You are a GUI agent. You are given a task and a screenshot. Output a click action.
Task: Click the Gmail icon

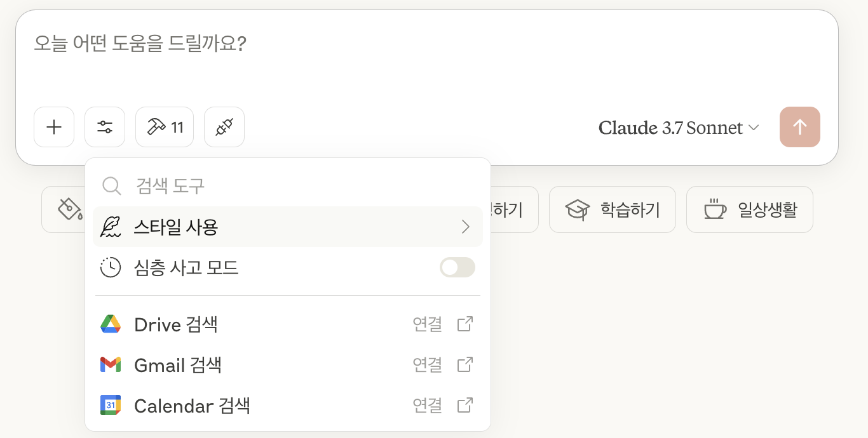(x=111, y=364)
